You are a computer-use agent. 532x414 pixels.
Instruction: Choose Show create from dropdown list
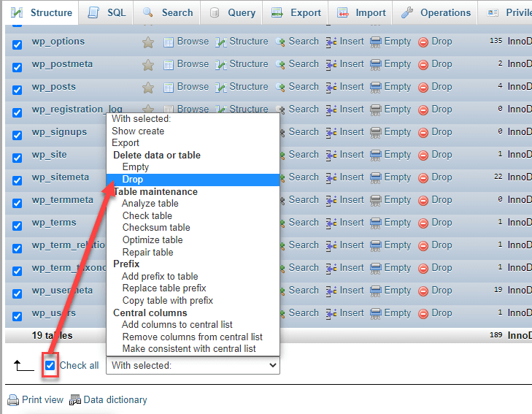click(x=138, y=131)
